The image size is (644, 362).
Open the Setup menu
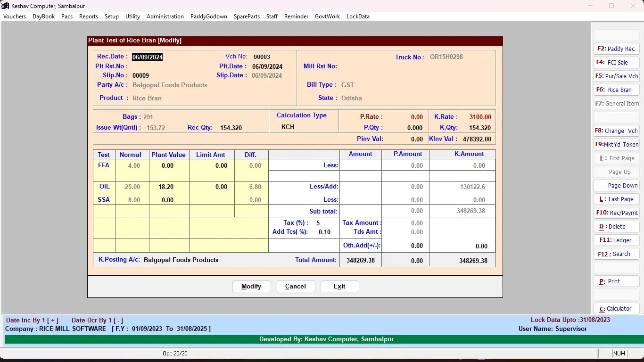(x=112, y=16)
